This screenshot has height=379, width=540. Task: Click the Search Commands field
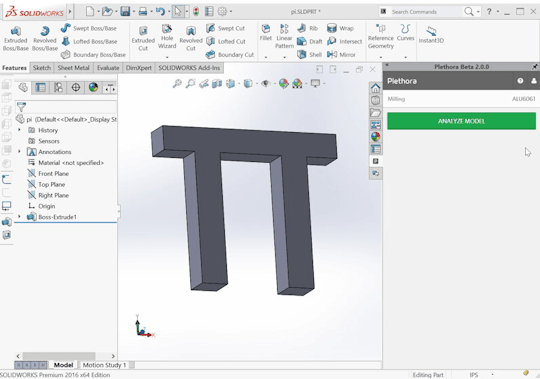tap(425, 12)
